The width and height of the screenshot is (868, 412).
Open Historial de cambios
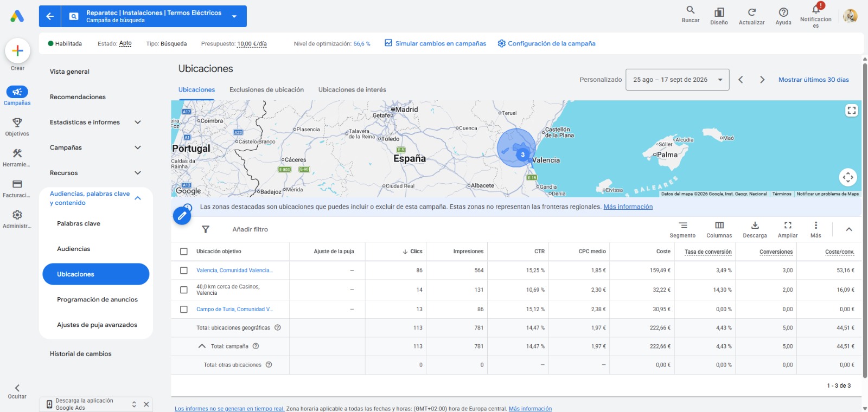pyautogui.click(x=80, y=354)
